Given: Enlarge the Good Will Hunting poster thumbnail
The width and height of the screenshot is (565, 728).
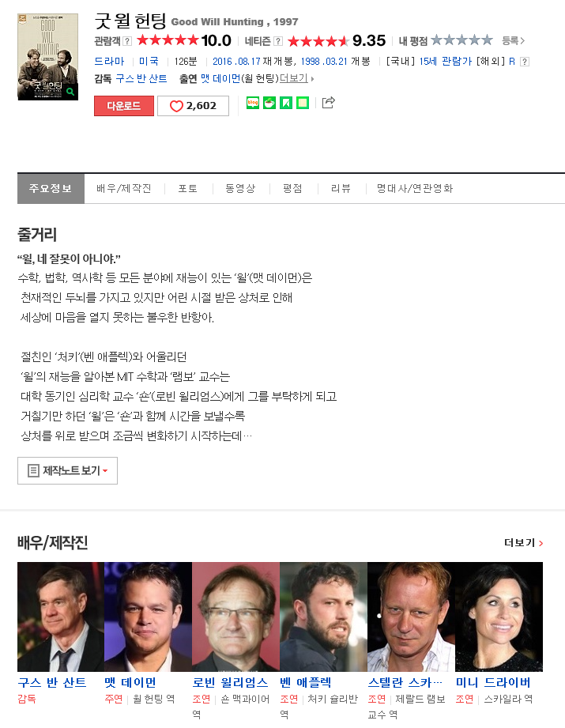Looking at the screenshot, I should tap(48, 57).
